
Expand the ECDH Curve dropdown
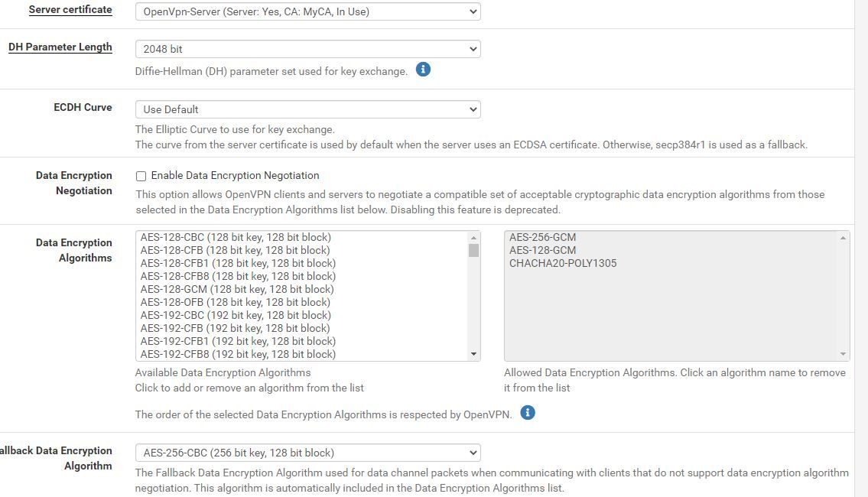click(307, 109)
